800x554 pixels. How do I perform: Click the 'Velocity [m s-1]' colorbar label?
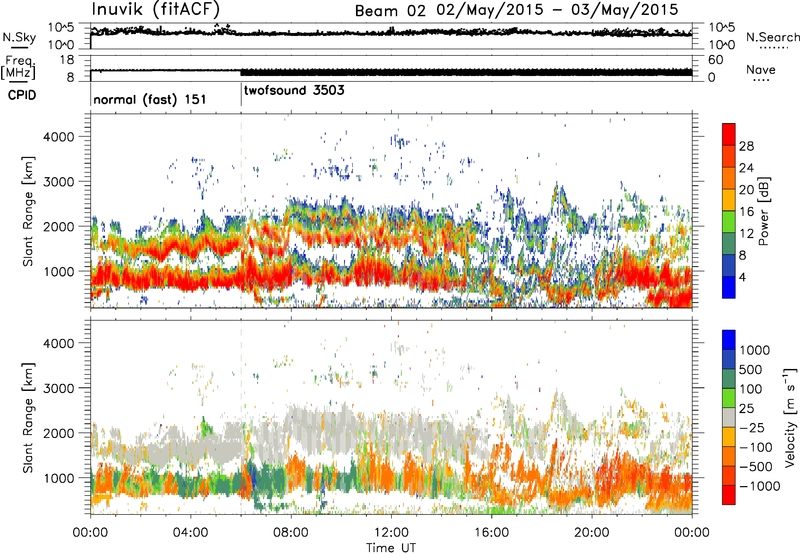tap(790, 417)
